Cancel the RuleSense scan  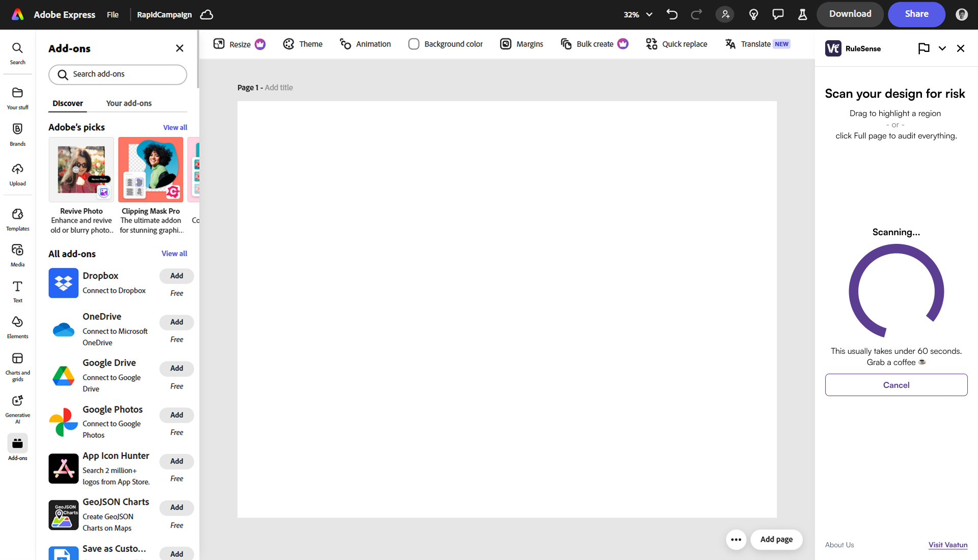[896, 385]
